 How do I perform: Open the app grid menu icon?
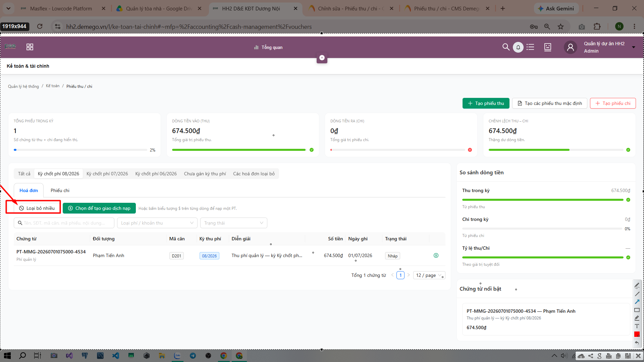(x=30, y=47)
